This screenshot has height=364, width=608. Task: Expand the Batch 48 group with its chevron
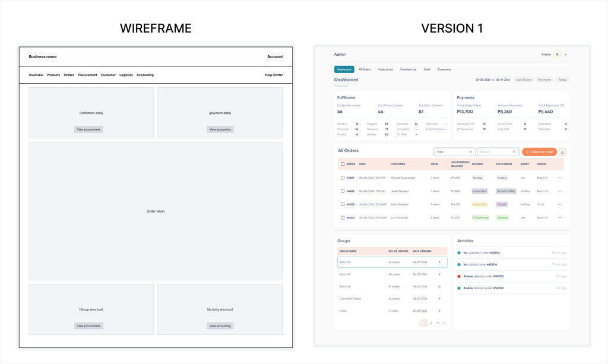(439, 287)
